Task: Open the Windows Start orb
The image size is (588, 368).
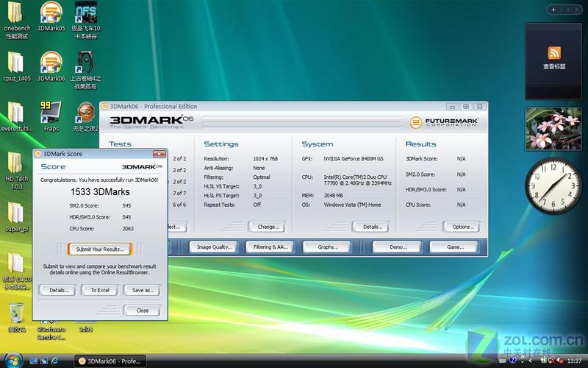Action: coord(13,361)
